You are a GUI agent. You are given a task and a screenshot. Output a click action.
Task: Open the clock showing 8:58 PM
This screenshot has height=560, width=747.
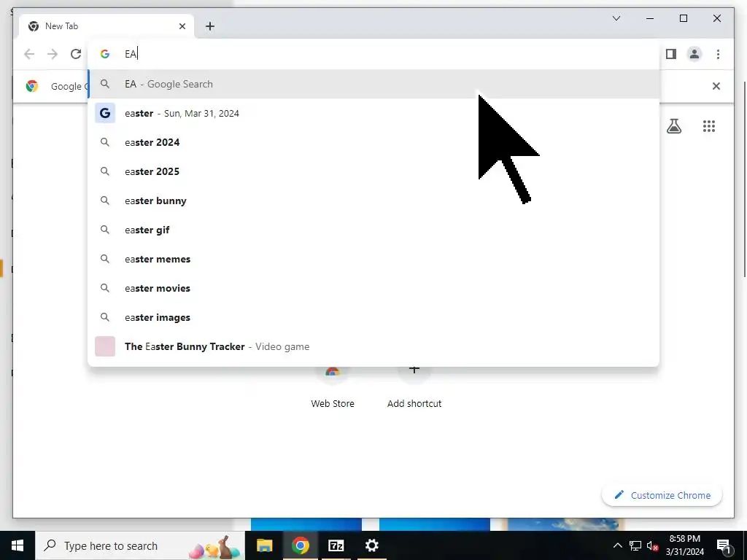684,545
